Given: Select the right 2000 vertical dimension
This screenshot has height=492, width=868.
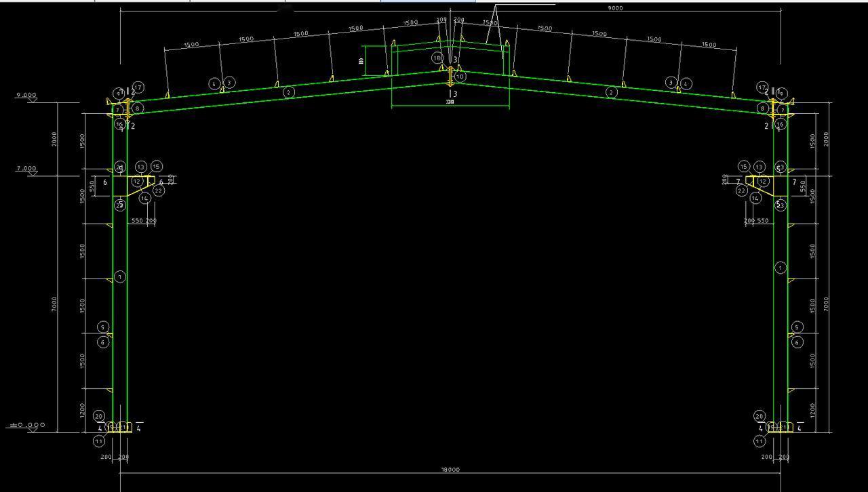Looking at the screenshot, I should pos(826,139).
